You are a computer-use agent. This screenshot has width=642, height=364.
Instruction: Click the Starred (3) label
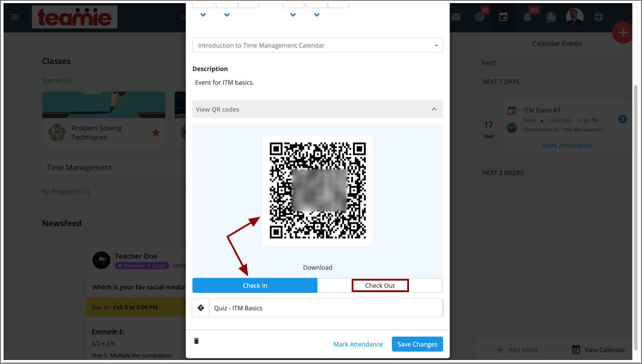click(x=57, y=80)
